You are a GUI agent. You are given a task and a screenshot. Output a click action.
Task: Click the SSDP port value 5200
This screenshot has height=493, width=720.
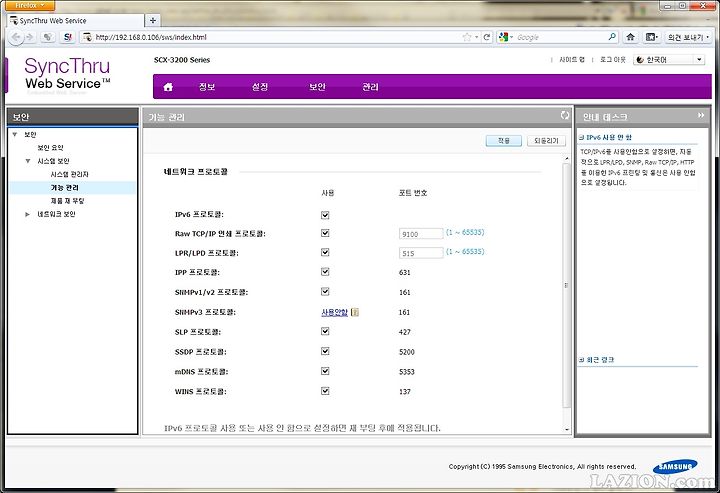click(407, 352)
